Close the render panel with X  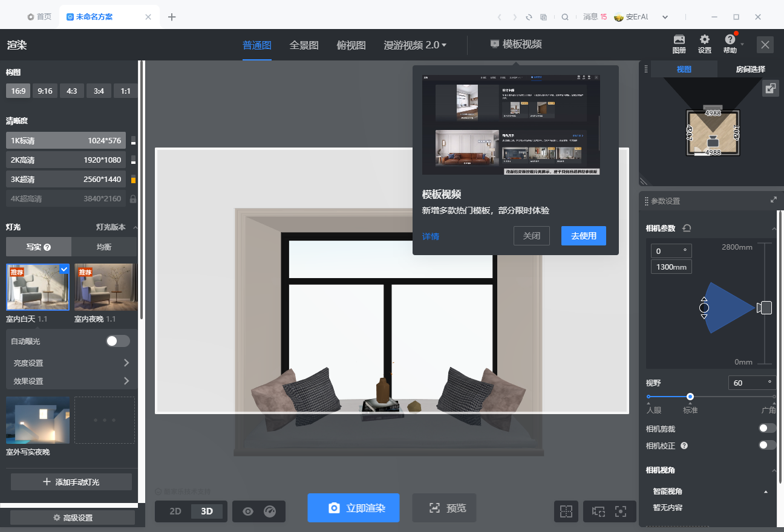765,44
